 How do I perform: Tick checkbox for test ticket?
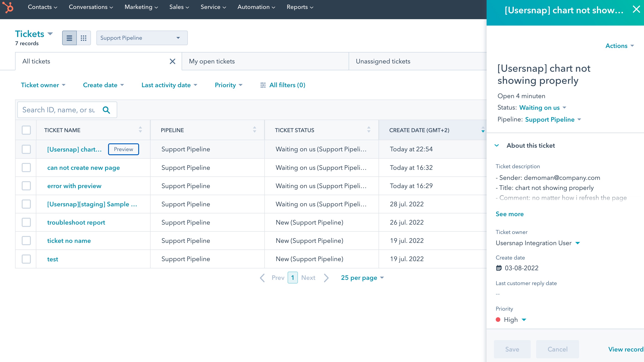pos(26,259)
